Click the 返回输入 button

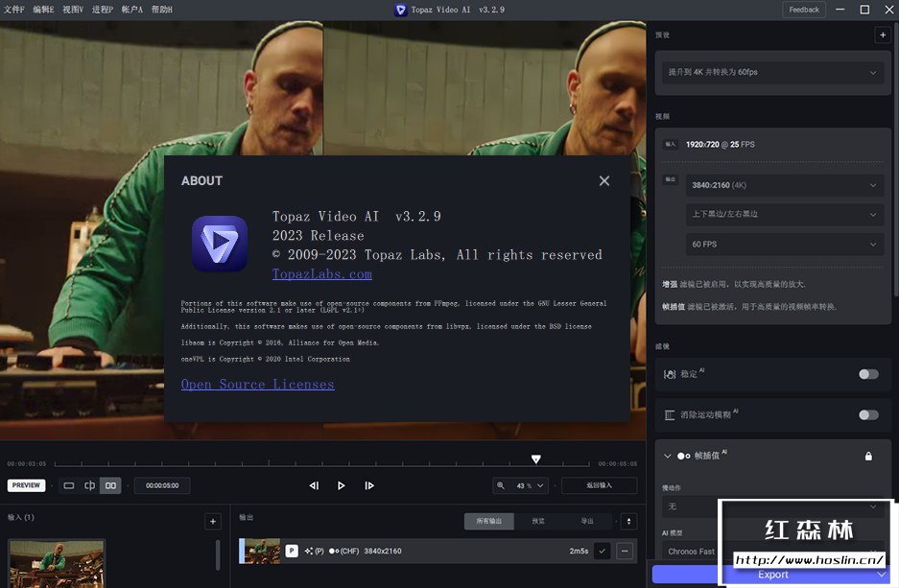(x=599, y=485)
